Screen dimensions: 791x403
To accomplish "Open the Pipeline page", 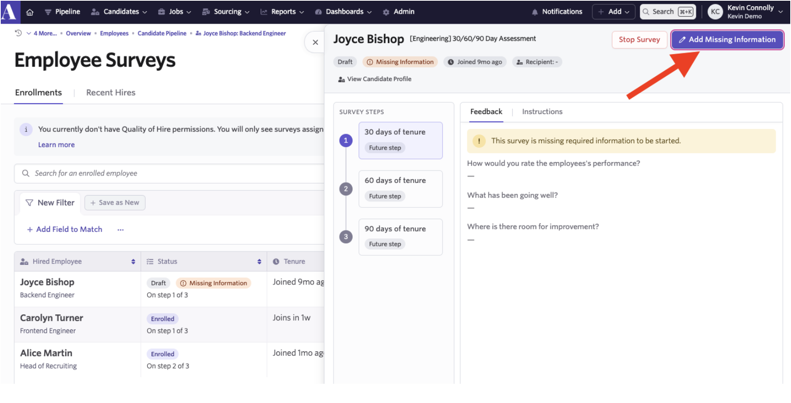I will tap(62, 12).
